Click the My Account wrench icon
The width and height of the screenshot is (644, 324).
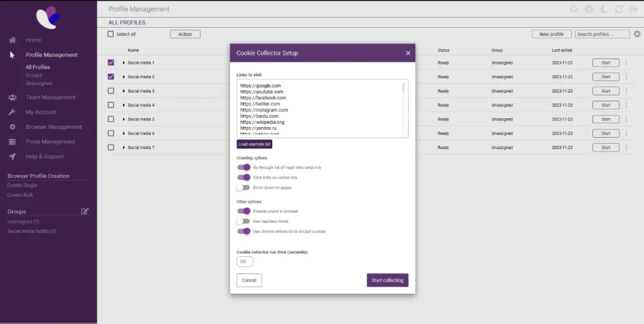pos(12,112)
